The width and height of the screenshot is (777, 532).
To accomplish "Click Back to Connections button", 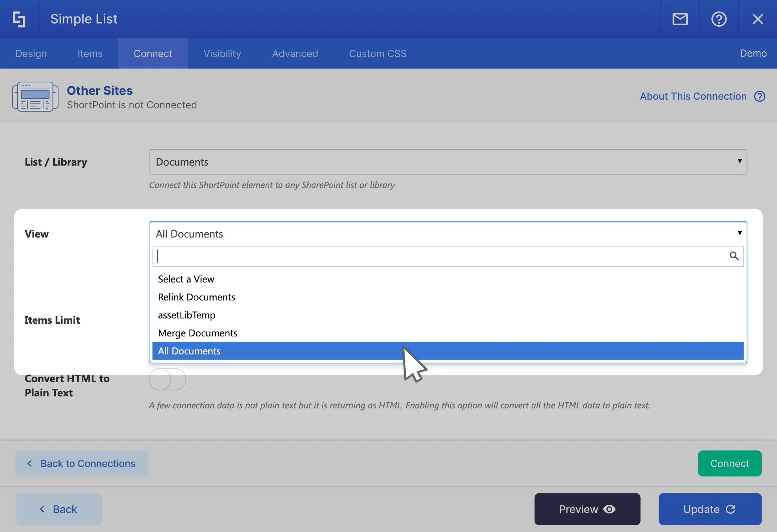I will (x=82, y=463).
